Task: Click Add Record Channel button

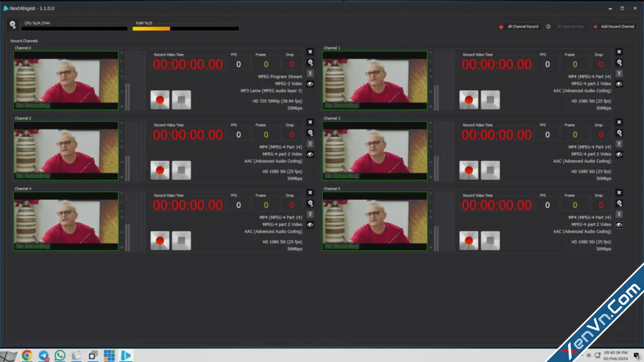Action: [x=614, y=26]
